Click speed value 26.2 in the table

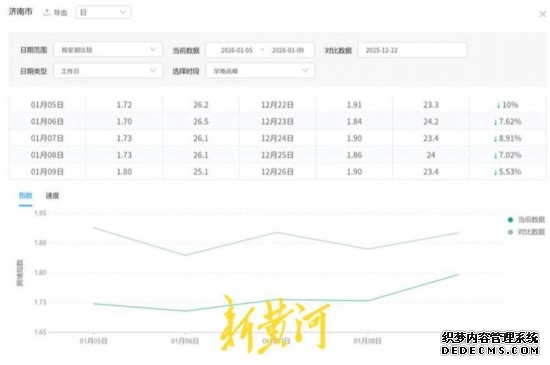(x=201, y=105)
